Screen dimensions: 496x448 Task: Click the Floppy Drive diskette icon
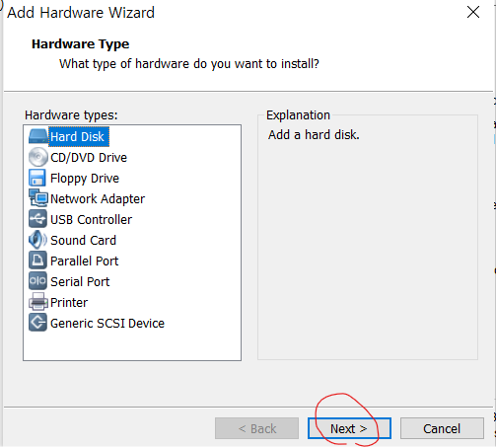tap(37, 178)
